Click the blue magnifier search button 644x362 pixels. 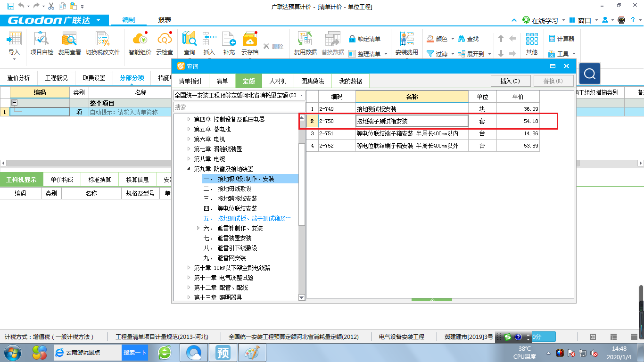(x=590, y=74)
